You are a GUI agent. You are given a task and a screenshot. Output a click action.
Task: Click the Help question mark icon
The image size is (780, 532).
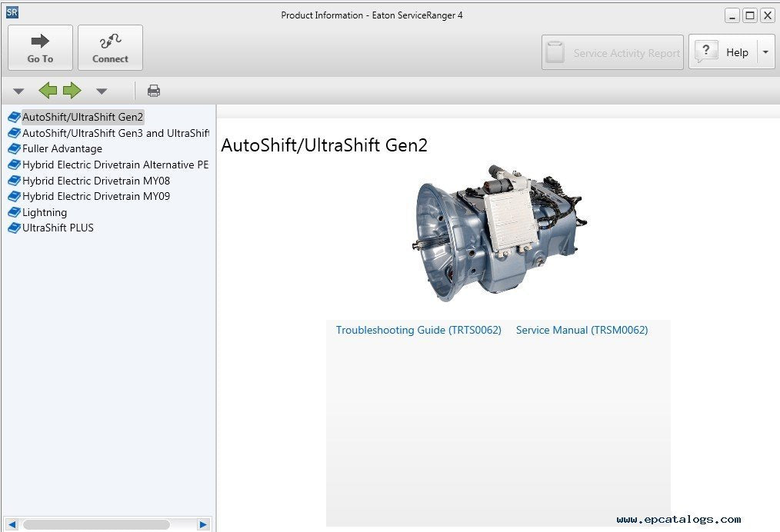click(706, 52)
